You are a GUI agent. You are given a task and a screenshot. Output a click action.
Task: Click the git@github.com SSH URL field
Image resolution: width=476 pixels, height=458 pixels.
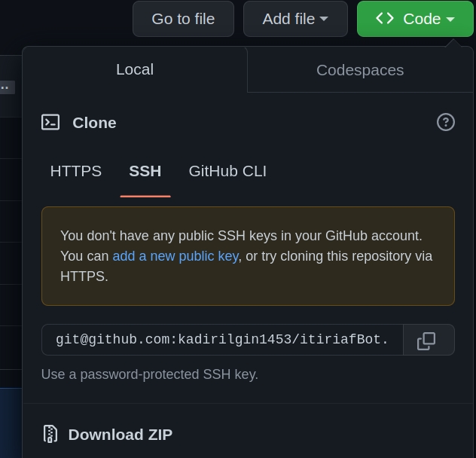(x=222, y=340)
